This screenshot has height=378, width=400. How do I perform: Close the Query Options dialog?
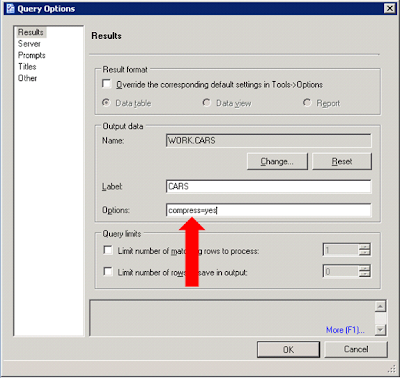[x=389, y=8]
